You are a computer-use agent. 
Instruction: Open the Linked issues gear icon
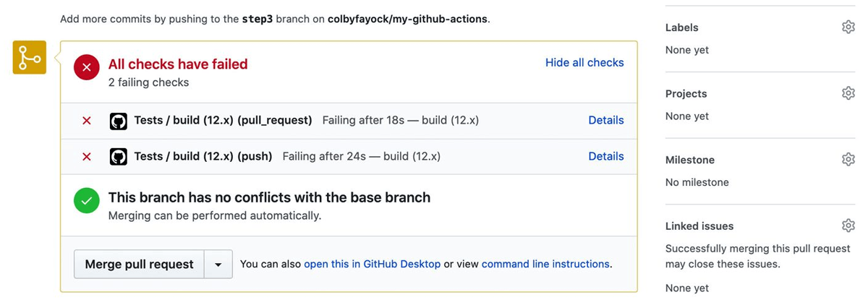tap(848, 226)
